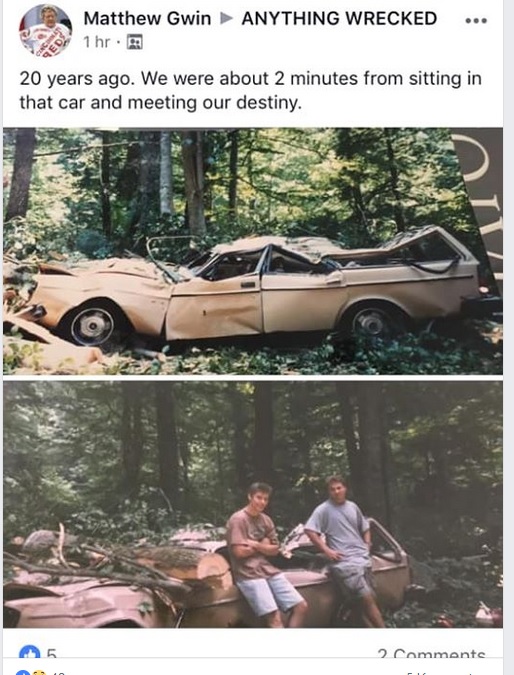Open the photo of two men on the car
This screenshot has width=514, height=675.
click(x=253, y=504)
